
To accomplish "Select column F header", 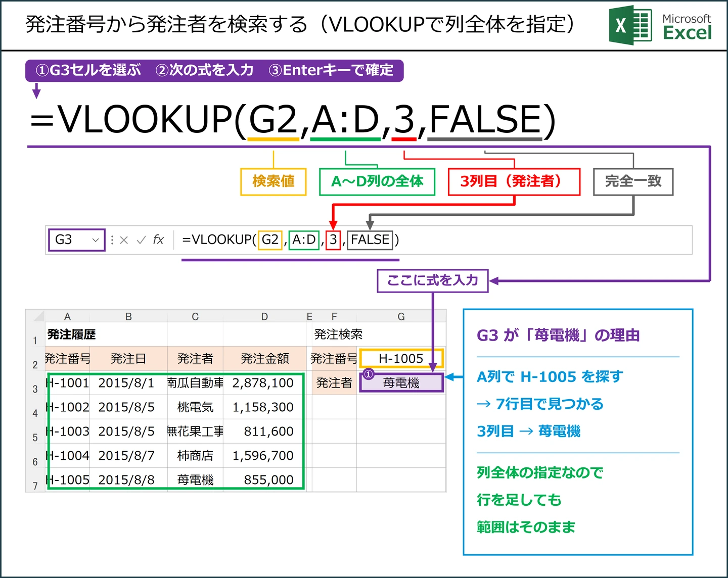I will (x=334, y=316).
